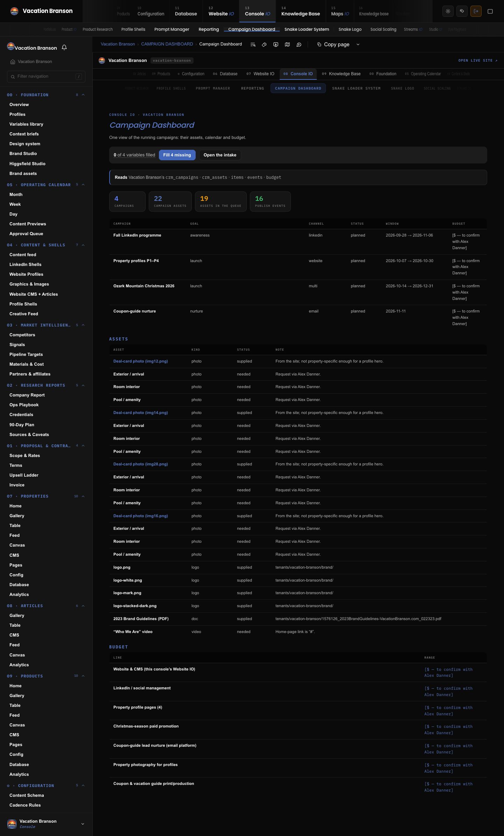Image resolution: width=504 pixels, height=836 pixels.
Task: Open Higgsfield Studio in the sidebar
Action: click(x=27, y=164)
